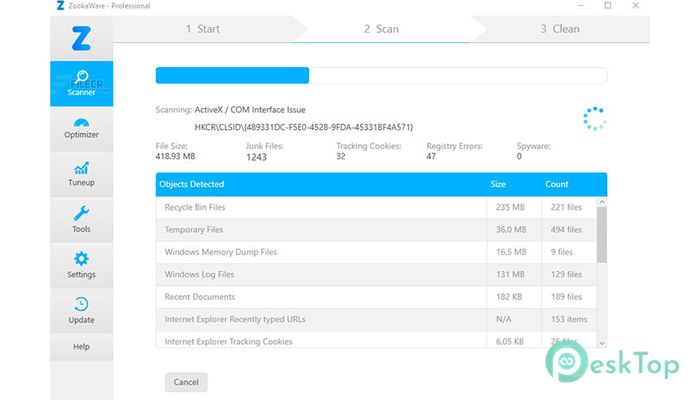Maximize the ZookaWare window
The image size is (700, 400).
coord(608,6)
